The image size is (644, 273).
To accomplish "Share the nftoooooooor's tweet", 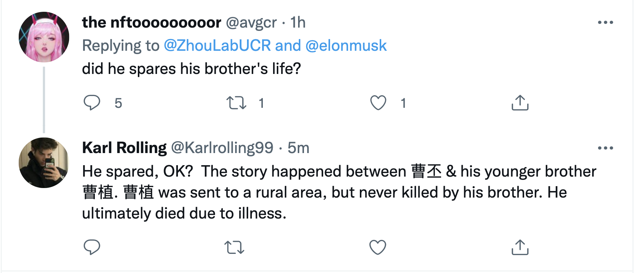I will pos(520,103).
